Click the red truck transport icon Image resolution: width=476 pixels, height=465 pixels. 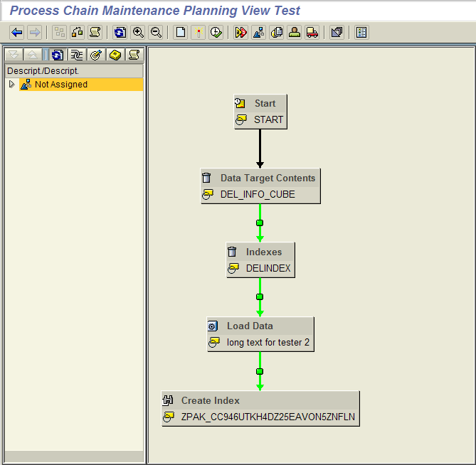coord(312,33)
